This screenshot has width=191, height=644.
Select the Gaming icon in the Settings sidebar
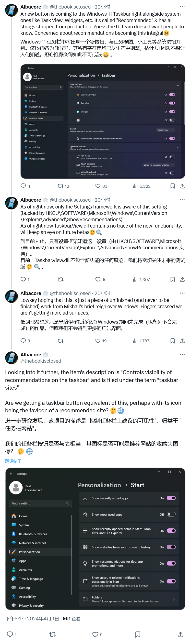tap(26, 141)
